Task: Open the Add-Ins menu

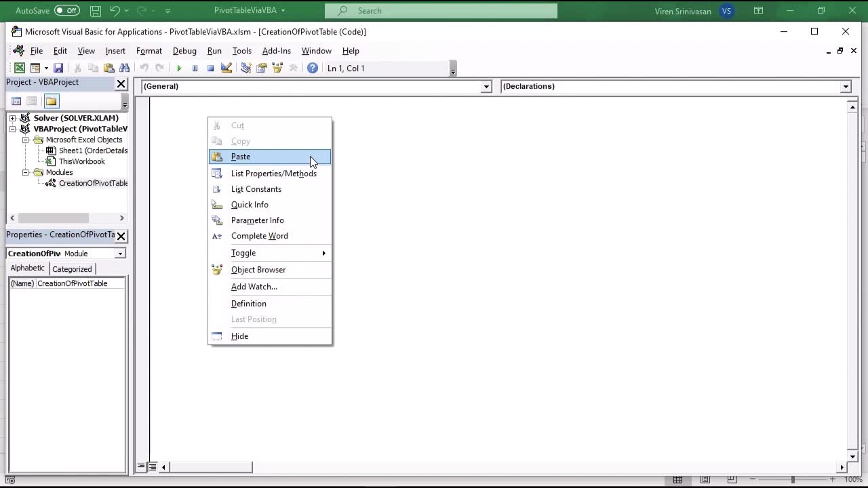Action: pyautogui.click(x=277, y=51)
